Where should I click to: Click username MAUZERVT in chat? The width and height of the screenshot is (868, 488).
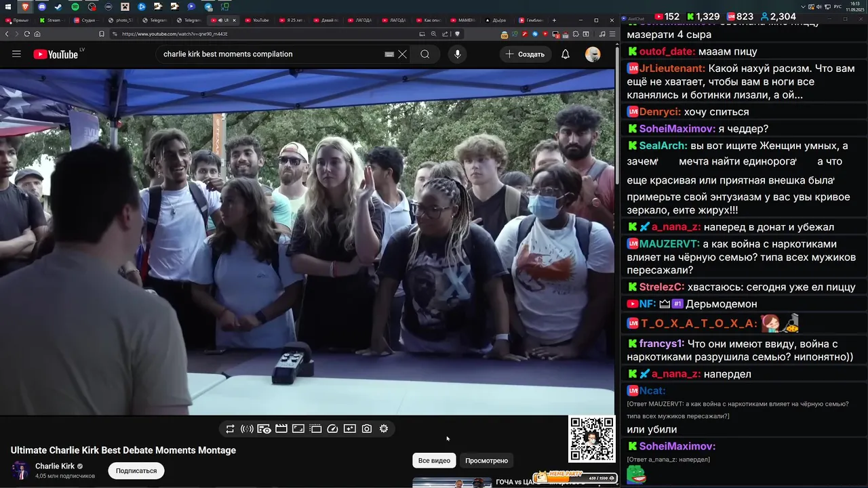[669, 244]
